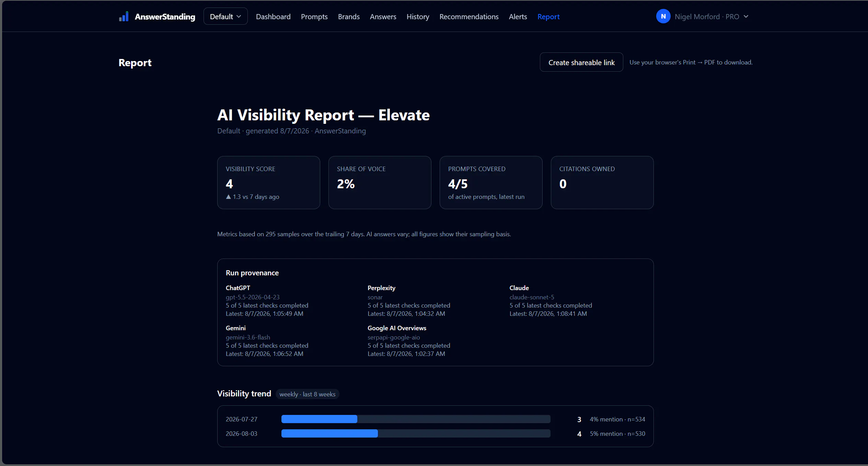Click the Claude provider name
Screen dimensions: 868x466
pyautogui.click(x=519, y=288)
